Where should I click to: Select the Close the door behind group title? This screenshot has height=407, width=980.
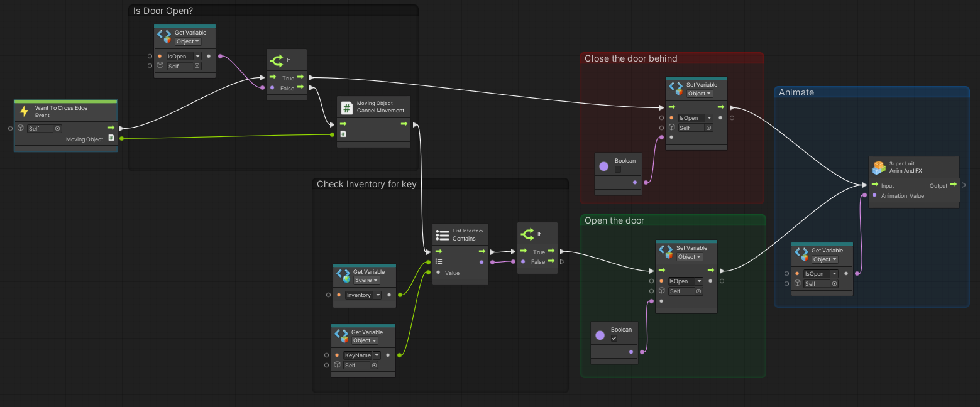tap(630, 58)
